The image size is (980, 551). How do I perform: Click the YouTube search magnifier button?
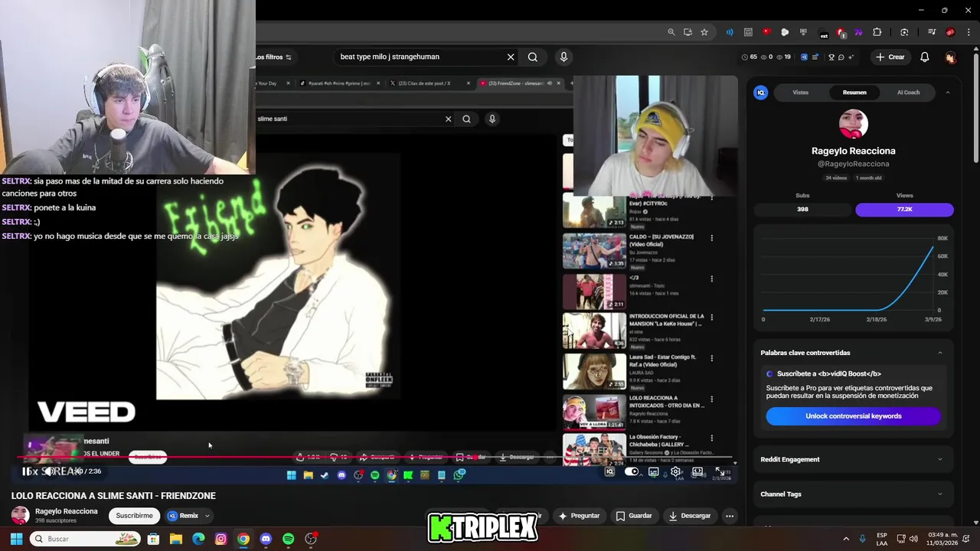pos(533,57)
